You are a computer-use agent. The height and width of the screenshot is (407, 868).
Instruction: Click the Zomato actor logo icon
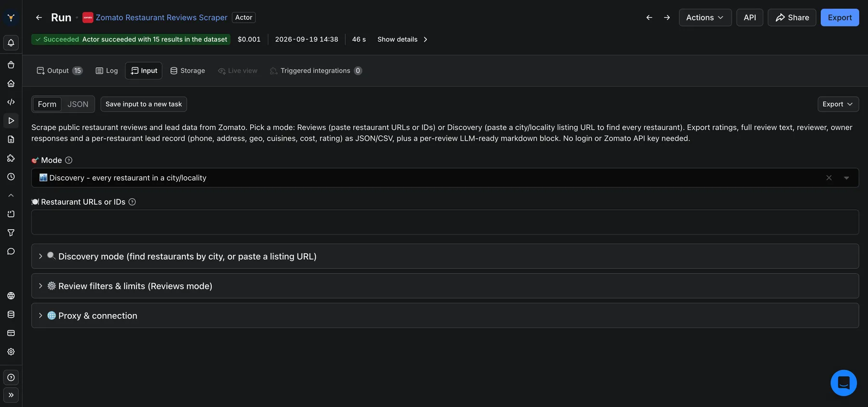click(88, 18)
